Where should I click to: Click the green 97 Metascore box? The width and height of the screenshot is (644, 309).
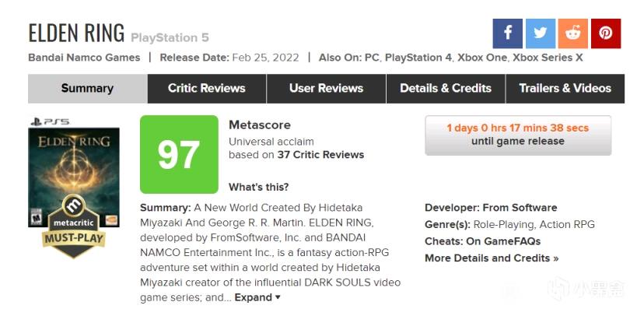[179, 154]
